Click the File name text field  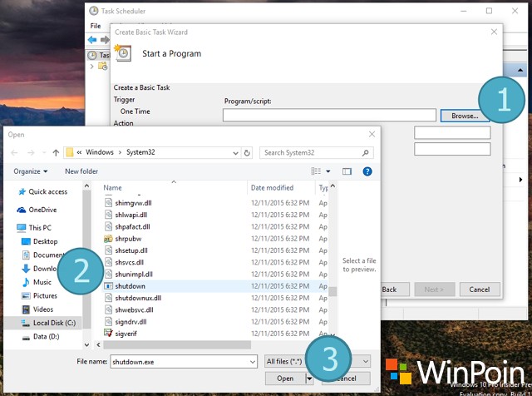[184, 362]
